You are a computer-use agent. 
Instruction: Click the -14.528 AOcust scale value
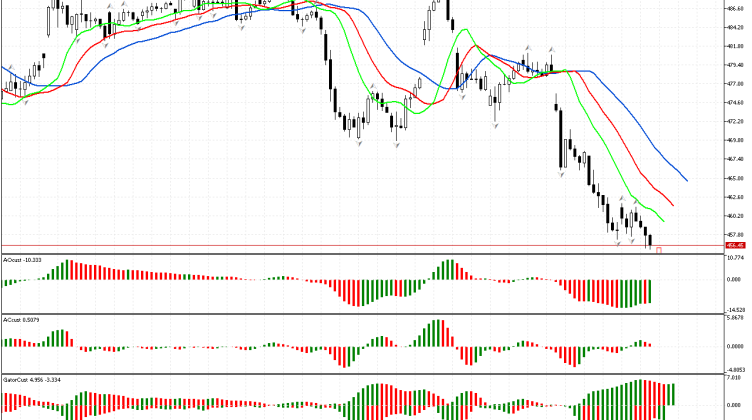[735, 309]
